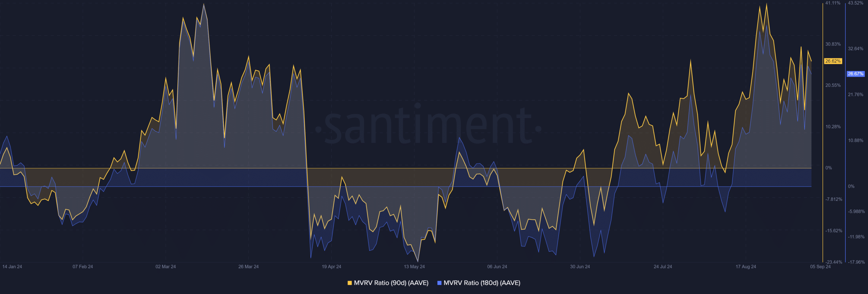Click the 26 Mar 24 date label
The width and height of the screenshot is (868, 294).
tap(249, 267)
